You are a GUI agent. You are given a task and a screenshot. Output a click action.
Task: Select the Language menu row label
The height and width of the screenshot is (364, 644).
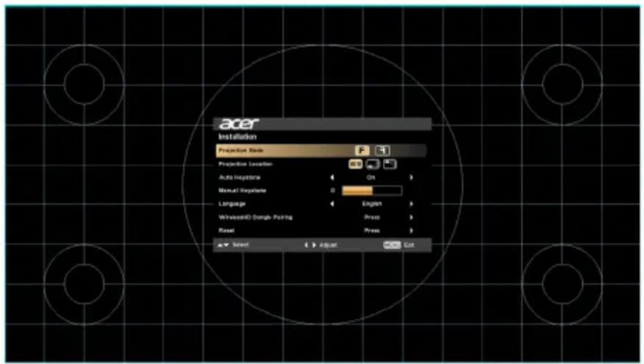pyautogui.click(x=232, y=204)
